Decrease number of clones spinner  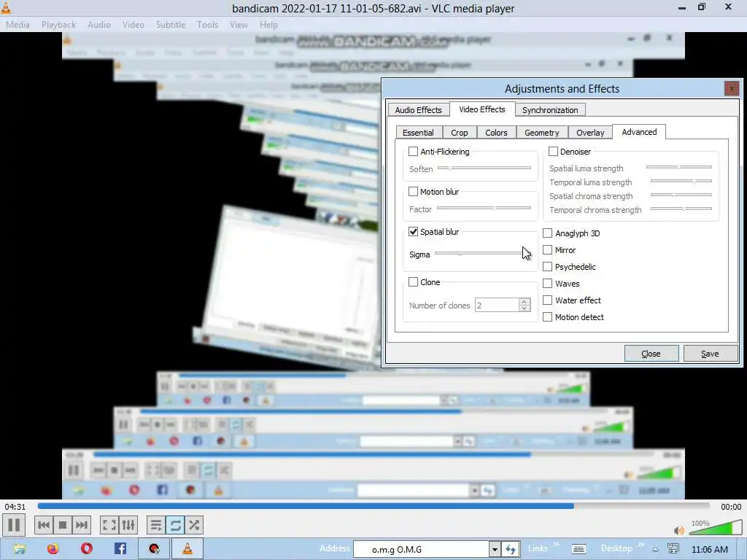click(x=524, y=308)
